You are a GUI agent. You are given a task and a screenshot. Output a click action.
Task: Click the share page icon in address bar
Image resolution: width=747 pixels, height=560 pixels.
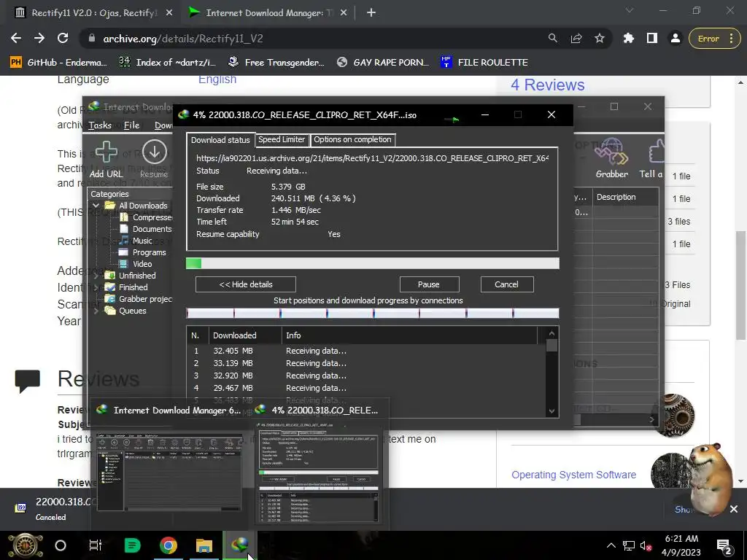576,38
